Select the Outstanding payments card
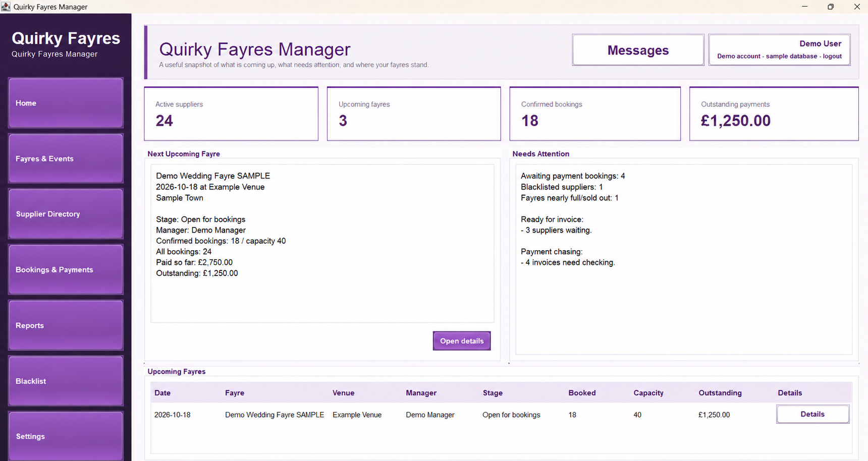The image size is (868, 461). click(x=774, y=113)
